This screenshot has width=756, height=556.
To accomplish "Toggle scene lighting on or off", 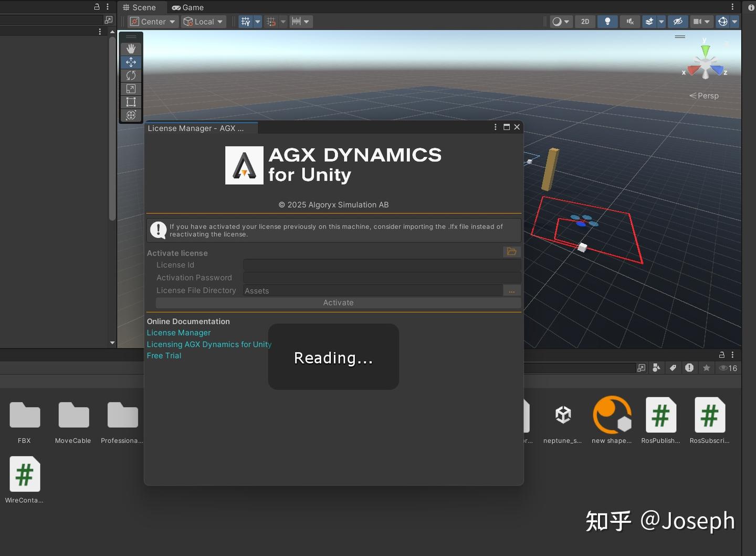I will click(607, 22).
